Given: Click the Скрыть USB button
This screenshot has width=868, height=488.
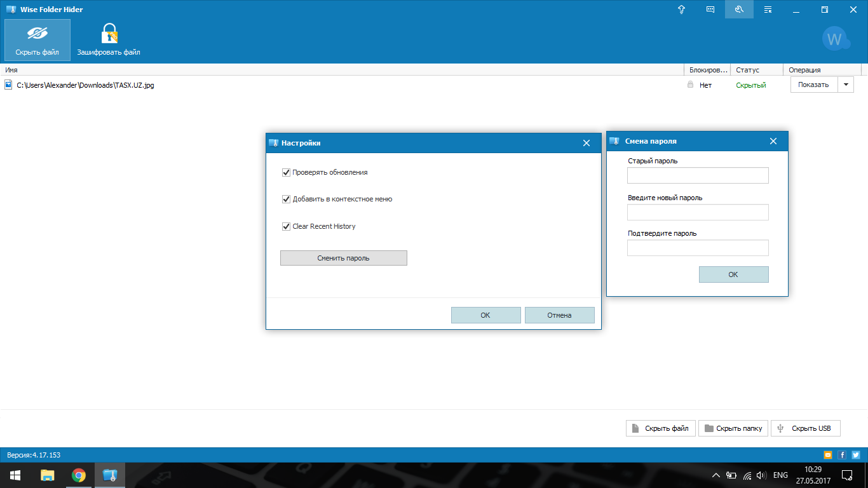Looking at the screenshot, I should click(806, 428).
